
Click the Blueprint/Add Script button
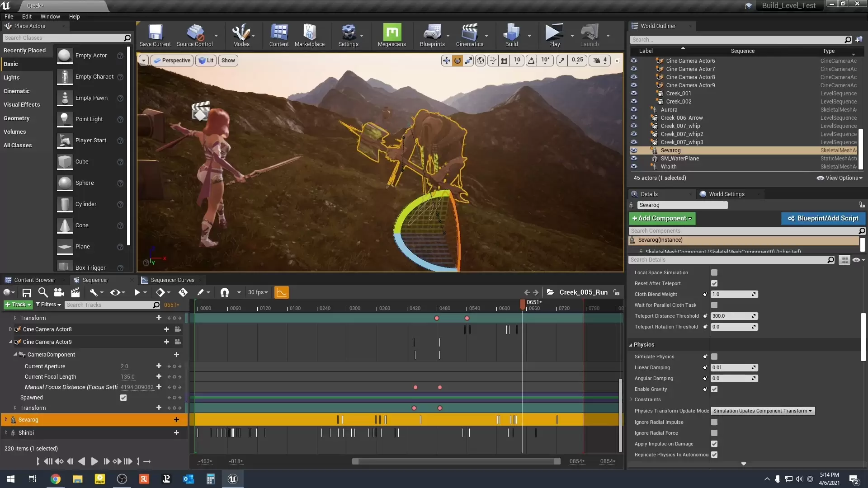(x=823, y=218)
